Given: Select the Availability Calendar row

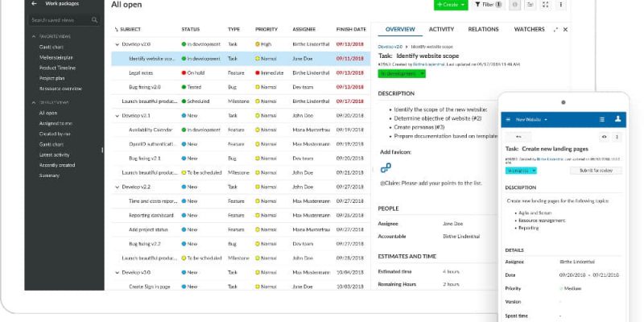Looking at the screenshot, I should tap(241, 130).
